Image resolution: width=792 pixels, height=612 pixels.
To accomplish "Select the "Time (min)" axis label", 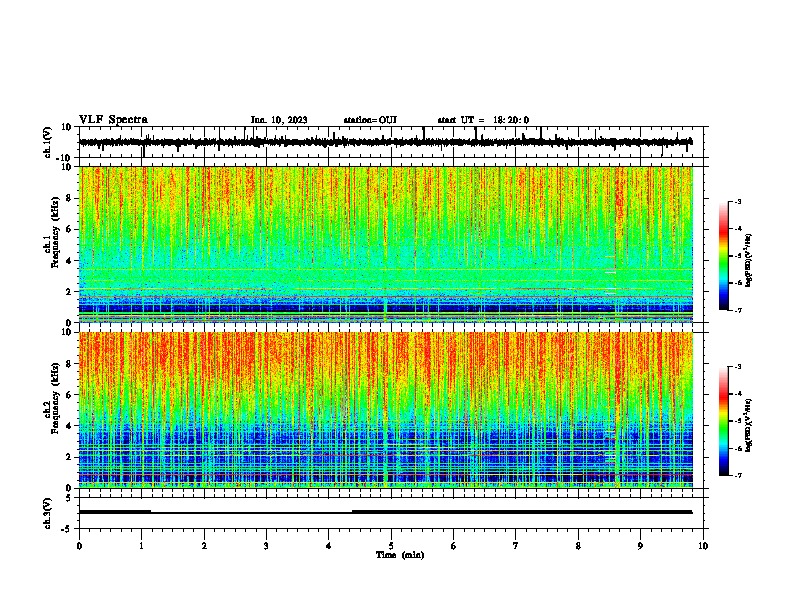I will pyautogui.click(x=400, y=555).
